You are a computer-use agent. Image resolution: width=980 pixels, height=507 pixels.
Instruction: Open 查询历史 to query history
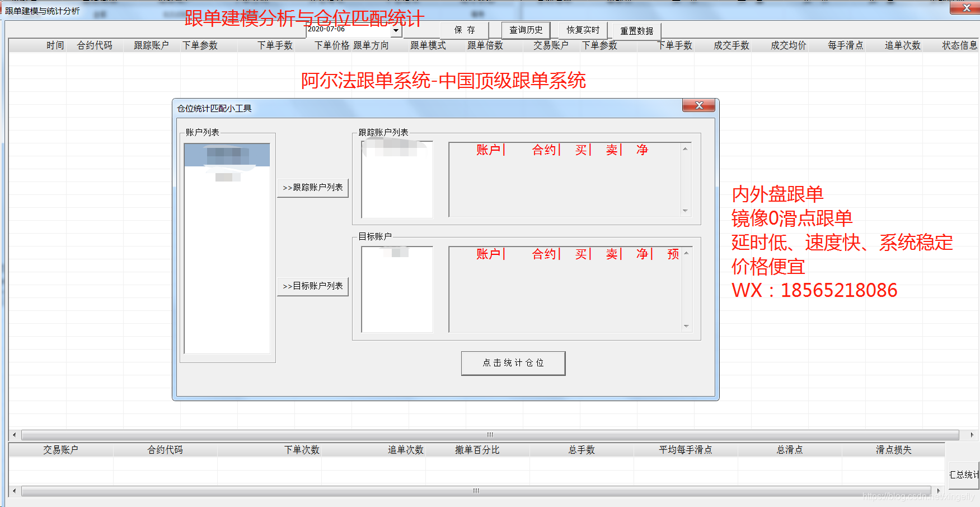526,30
